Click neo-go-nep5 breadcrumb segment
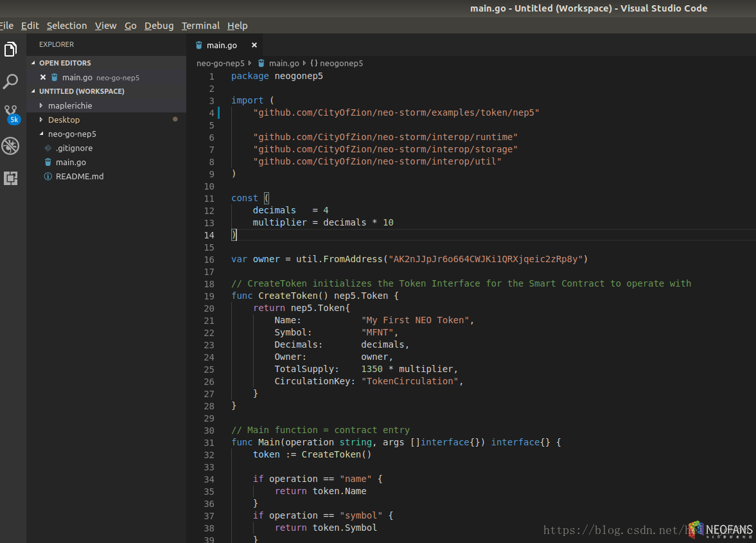Viewport: 756px width, 543px height. tap(220, 63)
